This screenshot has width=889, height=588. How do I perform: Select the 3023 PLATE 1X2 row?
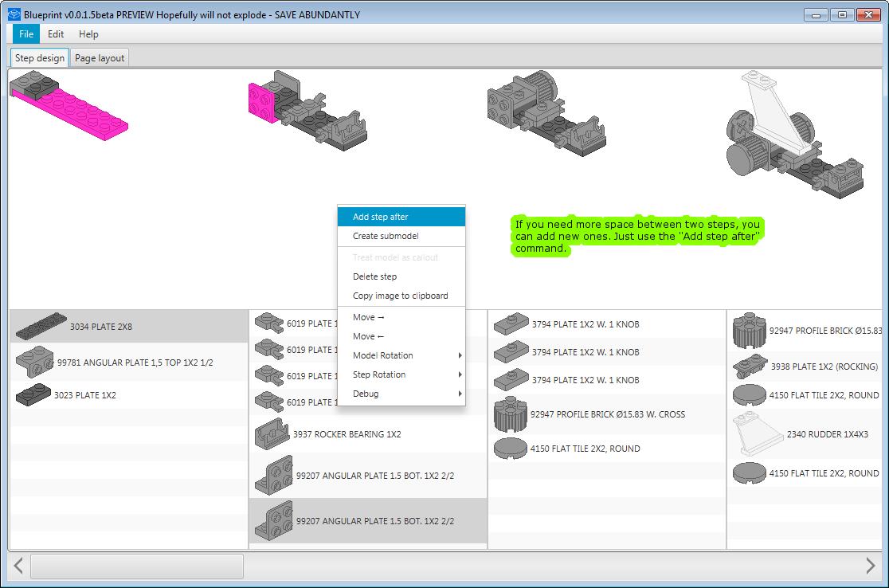129,394
